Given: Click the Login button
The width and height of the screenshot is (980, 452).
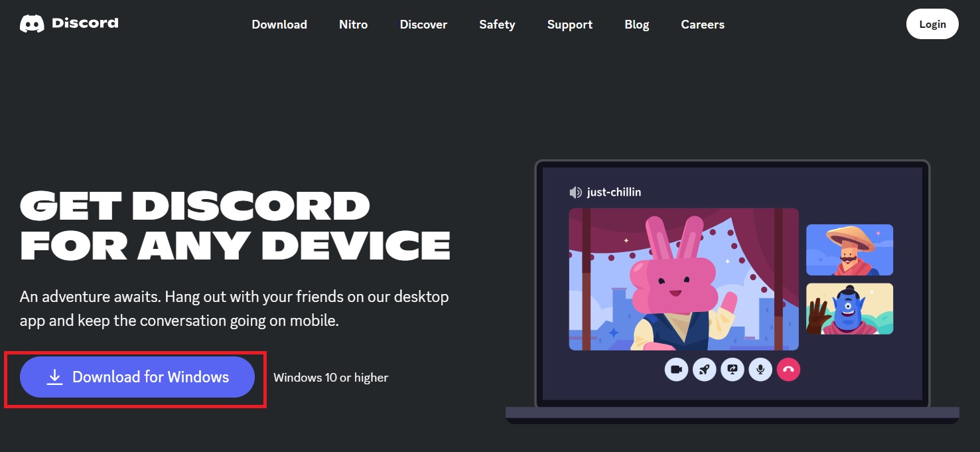Looking at the screenshot, I should (x=932, y=25).
